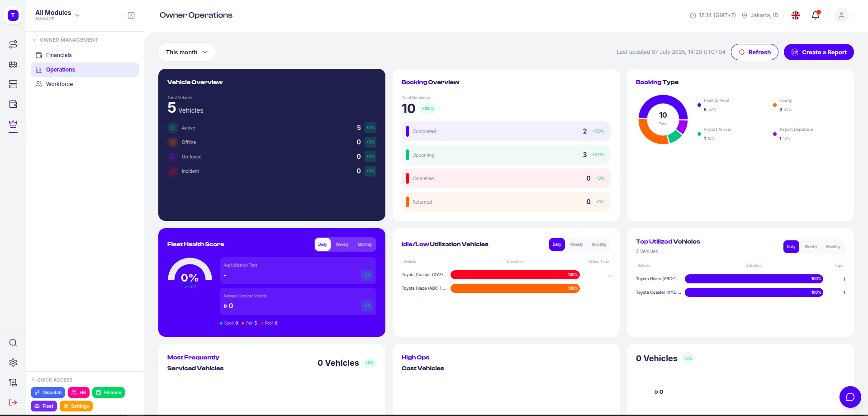Open the This month period dropdown
Screen dimensions: 868x416
(187, 52)
